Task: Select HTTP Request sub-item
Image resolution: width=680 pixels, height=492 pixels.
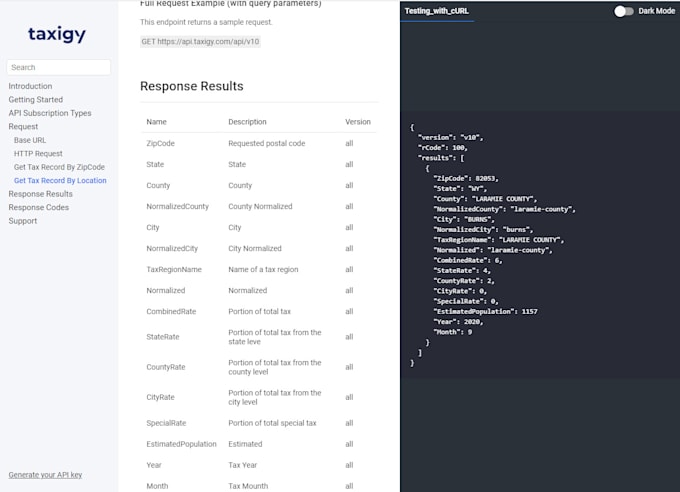Action: (38, 154)
